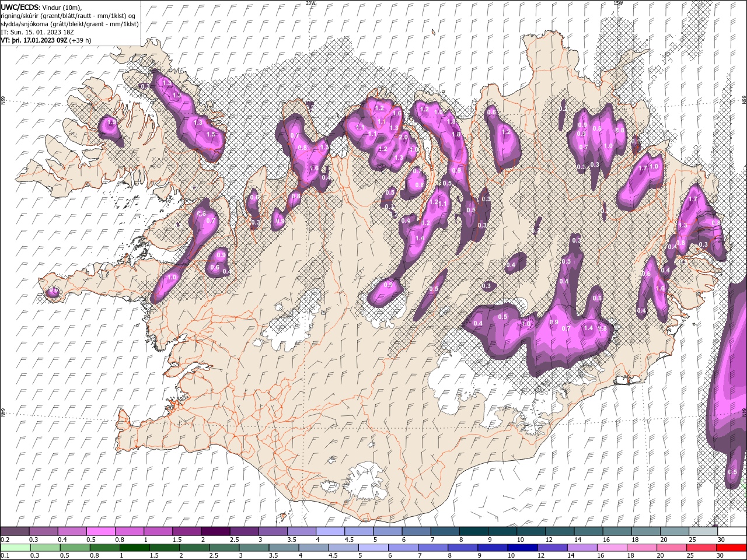Pick lower legend swatch between 0.3 and 0.5
This screenshot has height=560, width=747.
tap(46, 548)
